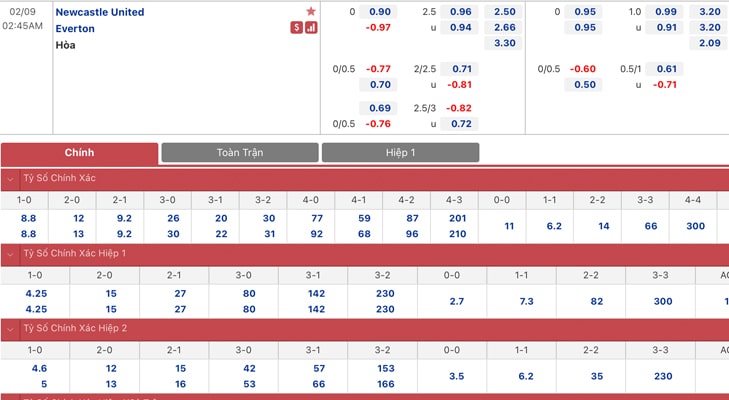Open the Newcastle United team link
This screenshot has width=729, height=400.
click(x=100, y=12)
